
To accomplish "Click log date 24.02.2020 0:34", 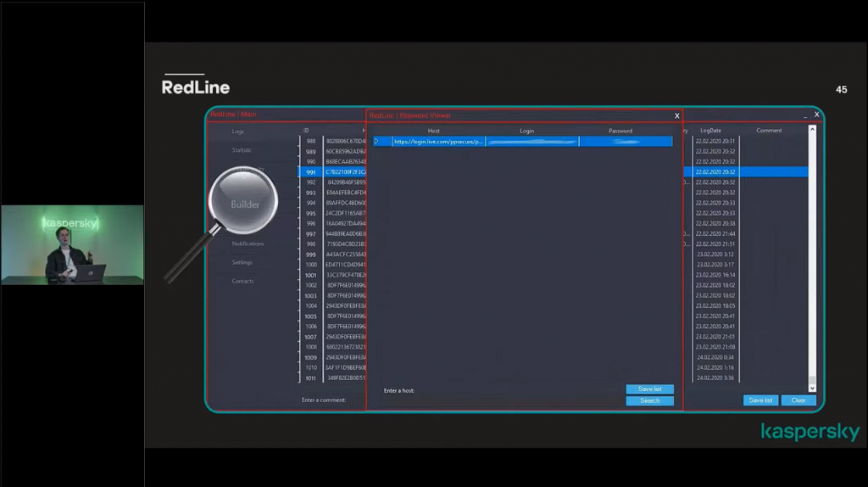I will pyautogui.click(x=715, y=357).
